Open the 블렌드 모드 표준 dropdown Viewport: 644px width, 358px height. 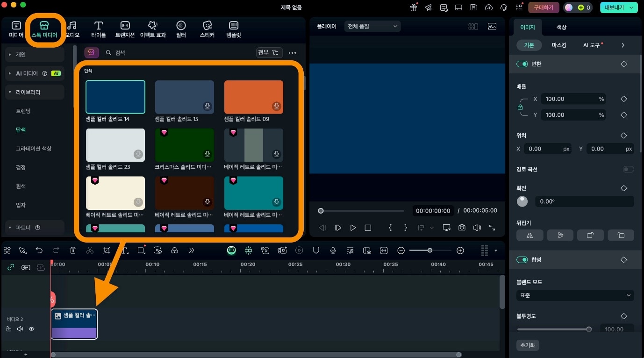tap(575, 295)
